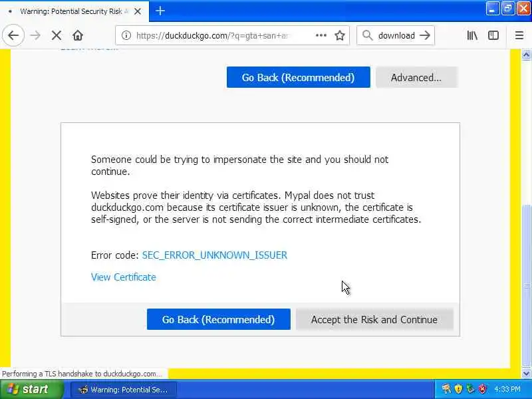Click the green tray icon
Screen dimensions: 532x399
coord(470,389)
